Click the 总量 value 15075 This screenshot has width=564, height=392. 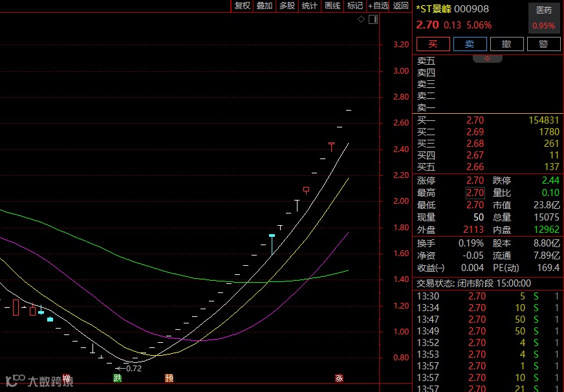547,217
